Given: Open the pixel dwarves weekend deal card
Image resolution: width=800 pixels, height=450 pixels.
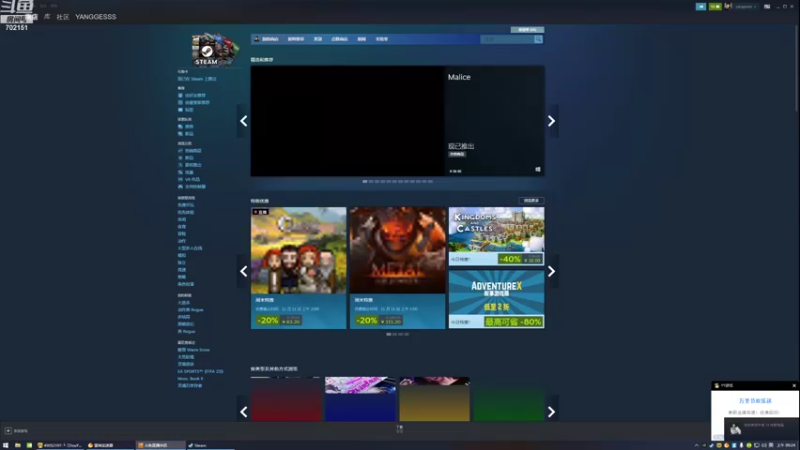Looking at the screenshot, I should tap(298, 268).
